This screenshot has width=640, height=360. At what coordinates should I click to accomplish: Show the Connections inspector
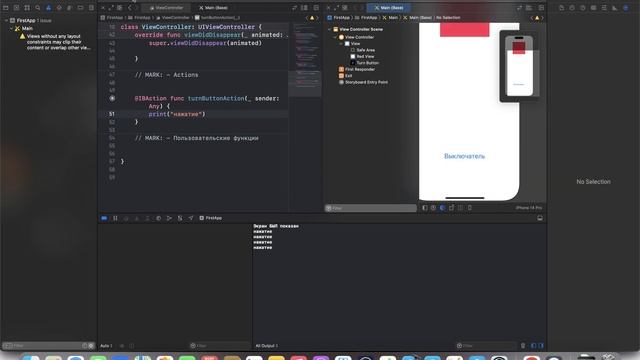[625, 8]
